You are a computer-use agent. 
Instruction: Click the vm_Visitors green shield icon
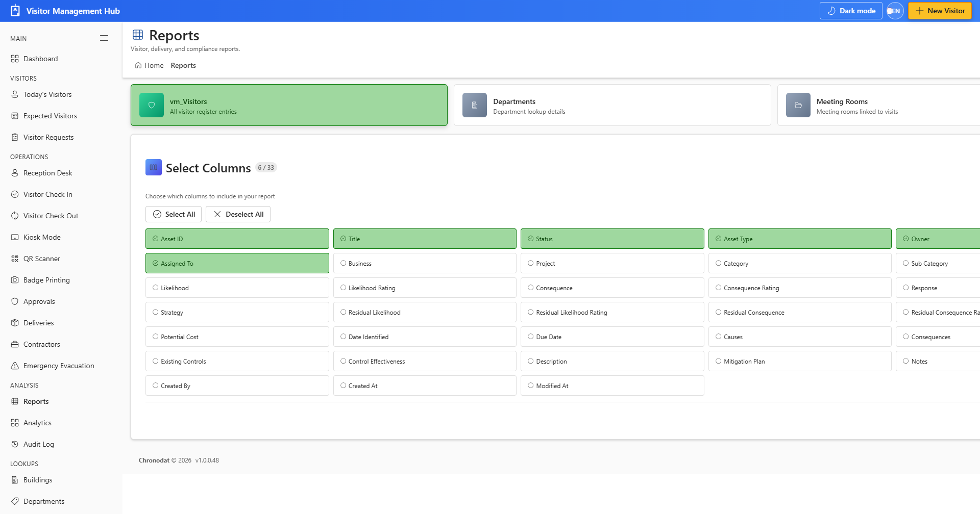point(152,105)
